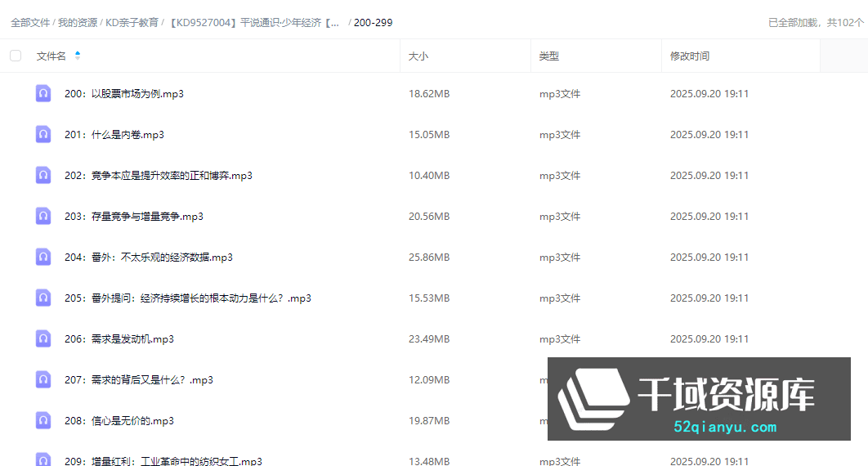This screenshot has width=868, height=466.
Task: Open file 201：什么是内卷.mp3
Action: pyautogui.click(x=114, y=135)
